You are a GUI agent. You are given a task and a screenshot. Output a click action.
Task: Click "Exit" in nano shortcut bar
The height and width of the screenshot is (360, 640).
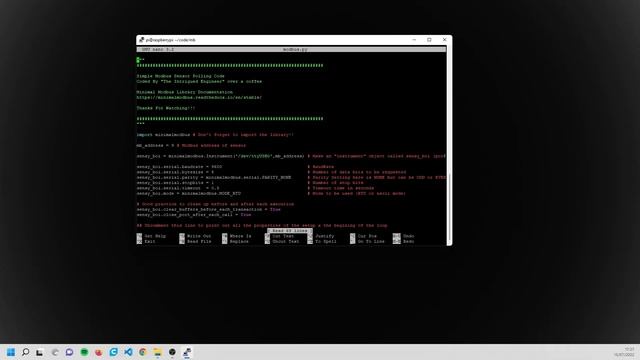(150, 241)
